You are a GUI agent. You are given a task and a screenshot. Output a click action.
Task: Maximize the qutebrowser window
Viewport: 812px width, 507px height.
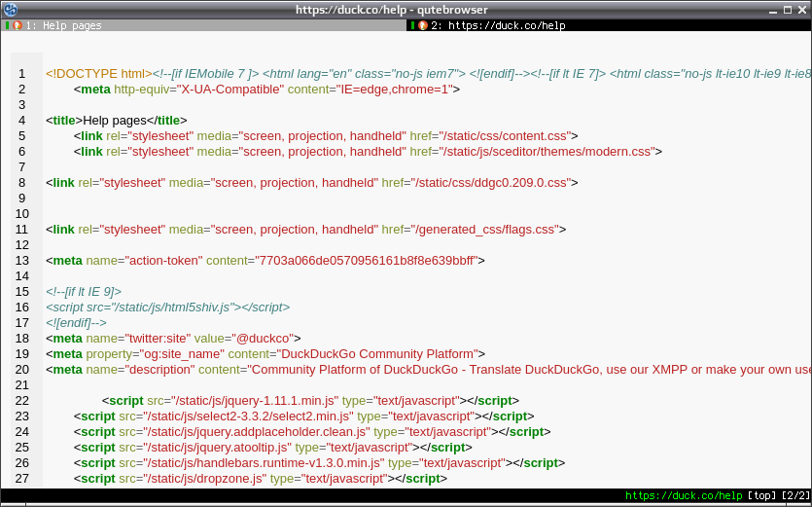click(787, 10)
